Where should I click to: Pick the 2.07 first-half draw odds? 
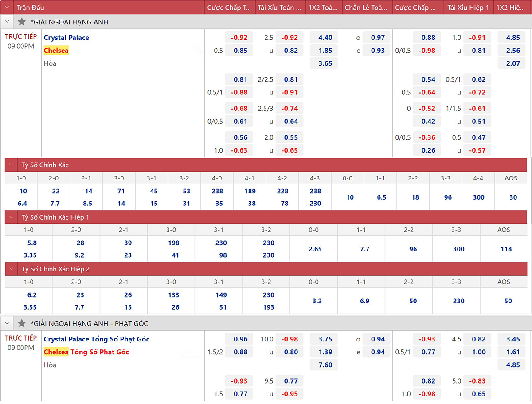513,63
